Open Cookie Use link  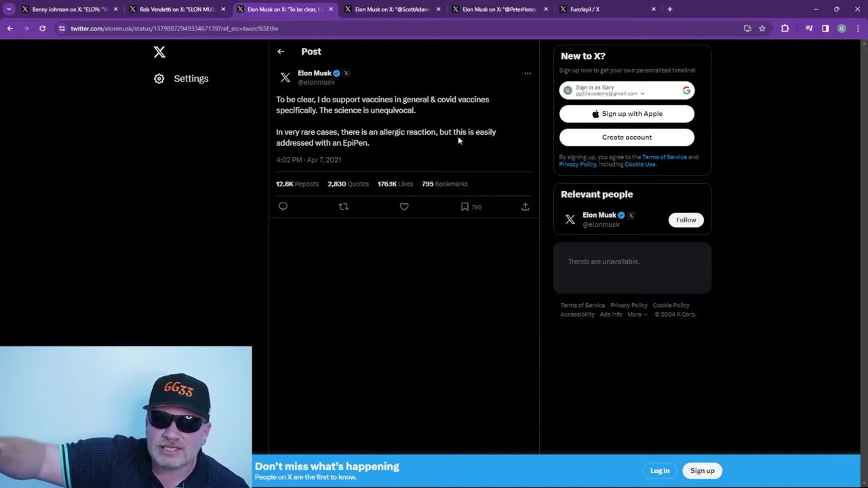pyautogui.click(x=640, y=165)
